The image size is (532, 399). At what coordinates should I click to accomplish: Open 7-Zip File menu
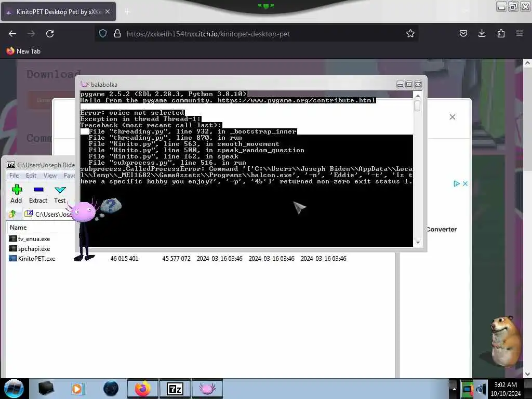pos(14,176)
